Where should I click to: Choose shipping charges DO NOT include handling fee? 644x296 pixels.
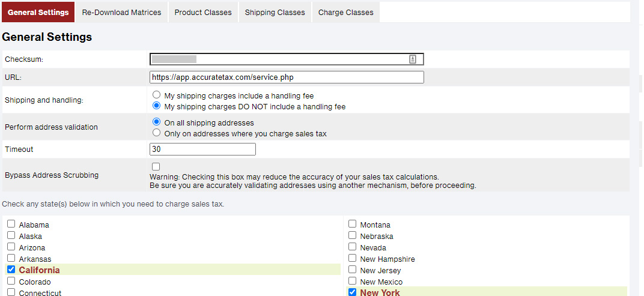coord(157,106)
